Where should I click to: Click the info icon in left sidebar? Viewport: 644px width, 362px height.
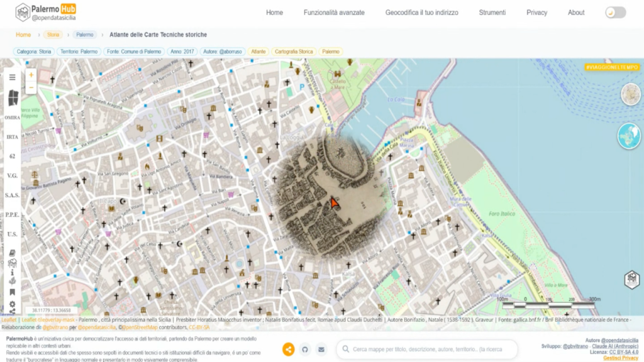click(x=12, y=273)
